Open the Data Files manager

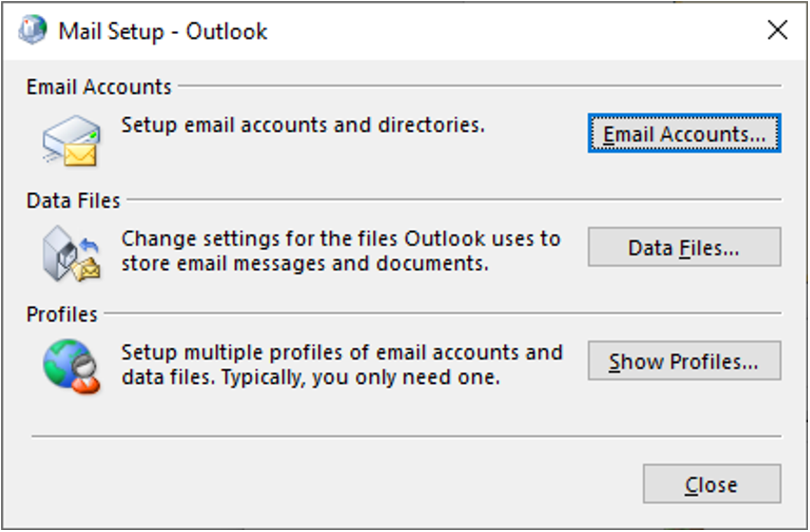pyautogui.click(x=685, y=247)
